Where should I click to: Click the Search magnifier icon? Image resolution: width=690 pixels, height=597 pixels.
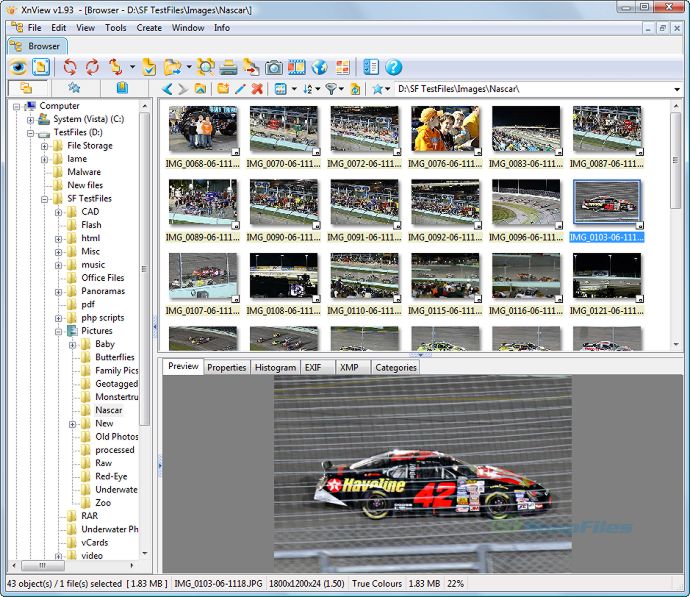(206, 67)
